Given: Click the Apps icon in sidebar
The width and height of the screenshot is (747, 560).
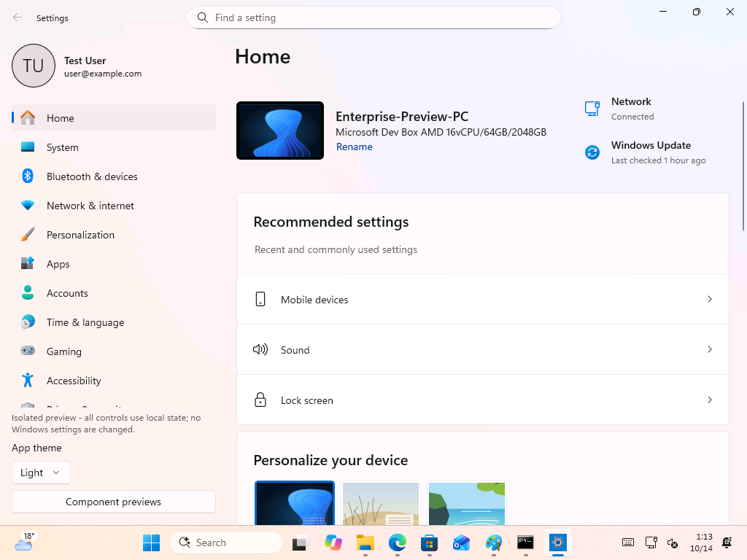Looking at the screenshot, I should tap(28, 263).
